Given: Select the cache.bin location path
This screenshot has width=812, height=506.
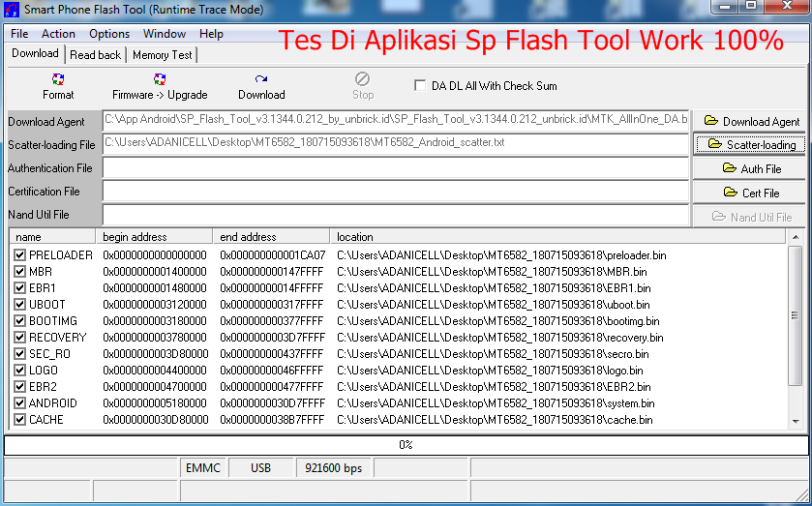Looking at the screenshot, I should tap(495, 420).
